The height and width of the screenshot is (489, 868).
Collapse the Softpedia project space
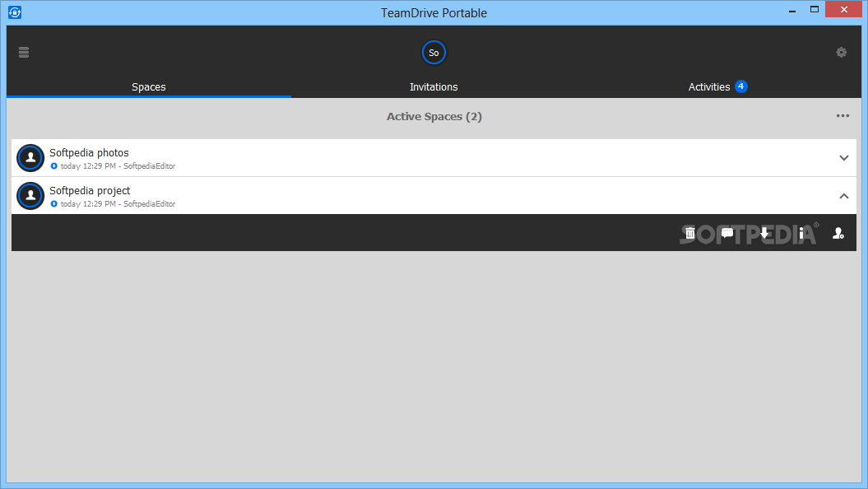[x=843, y=196]
